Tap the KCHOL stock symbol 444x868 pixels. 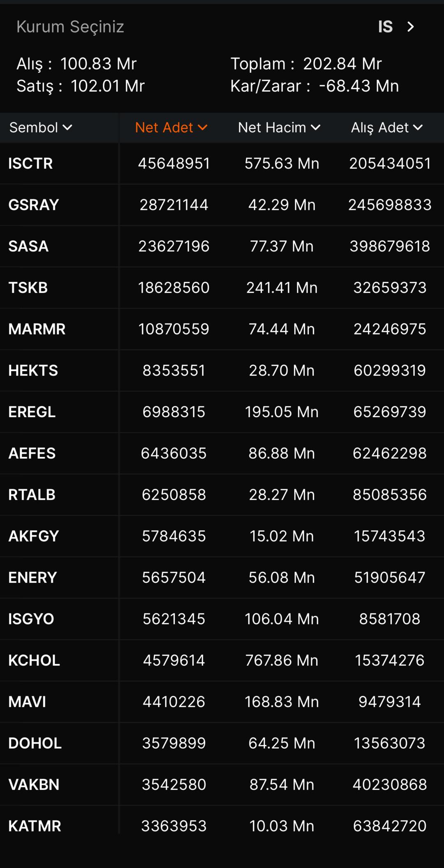(x=34, y=660)
